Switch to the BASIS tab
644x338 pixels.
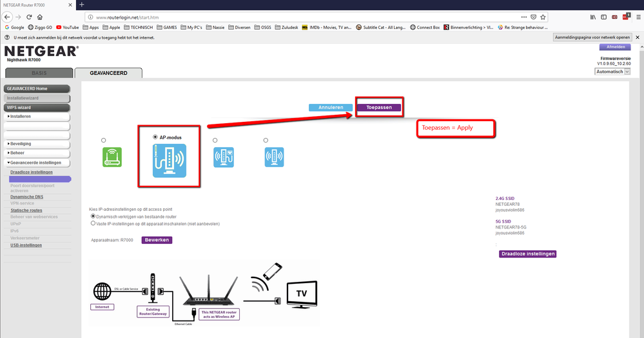[39, 73]
